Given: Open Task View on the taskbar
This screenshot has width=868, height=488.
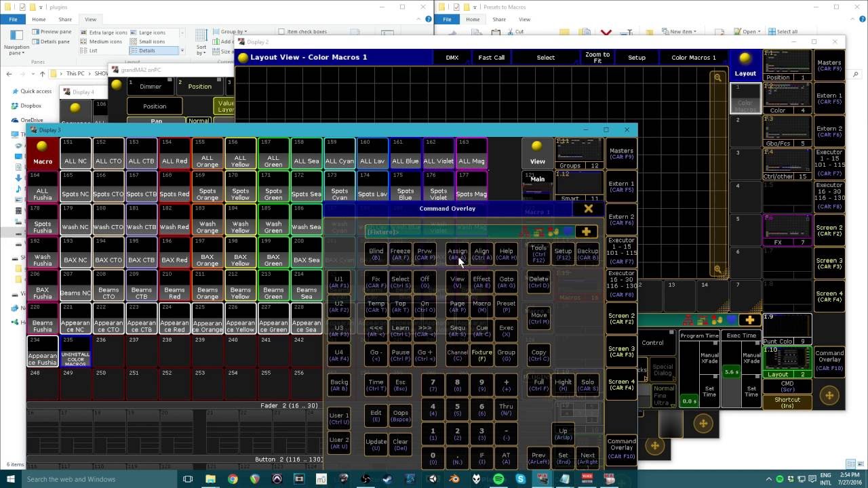Looking at the screenshot, I should click(188, 479).
